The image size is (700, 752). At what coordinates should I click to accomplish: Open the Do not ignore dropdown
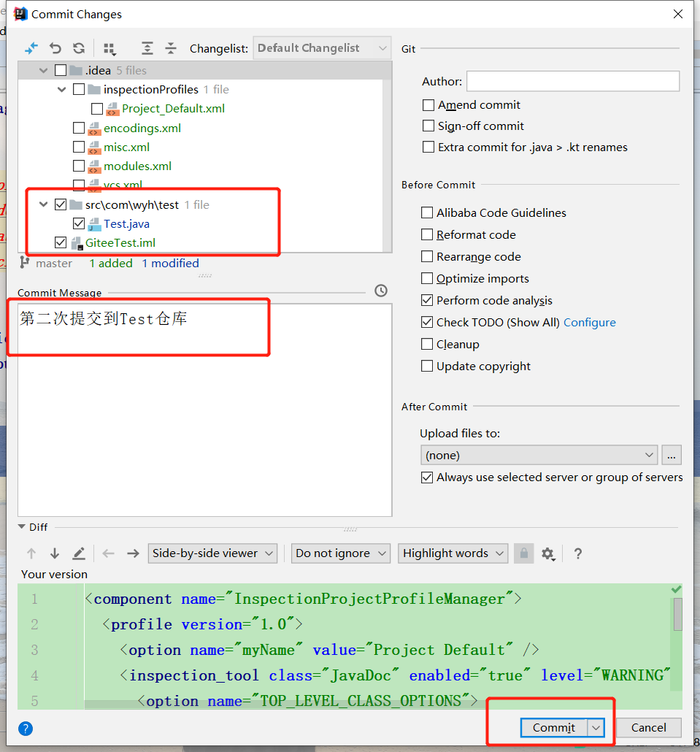click(340, 553)
